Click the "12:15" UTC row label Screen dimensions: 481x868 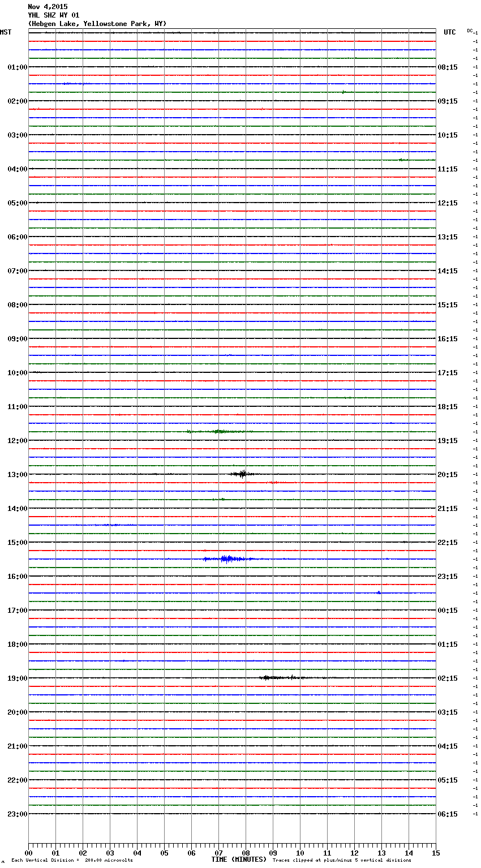(x=448, y=203)
